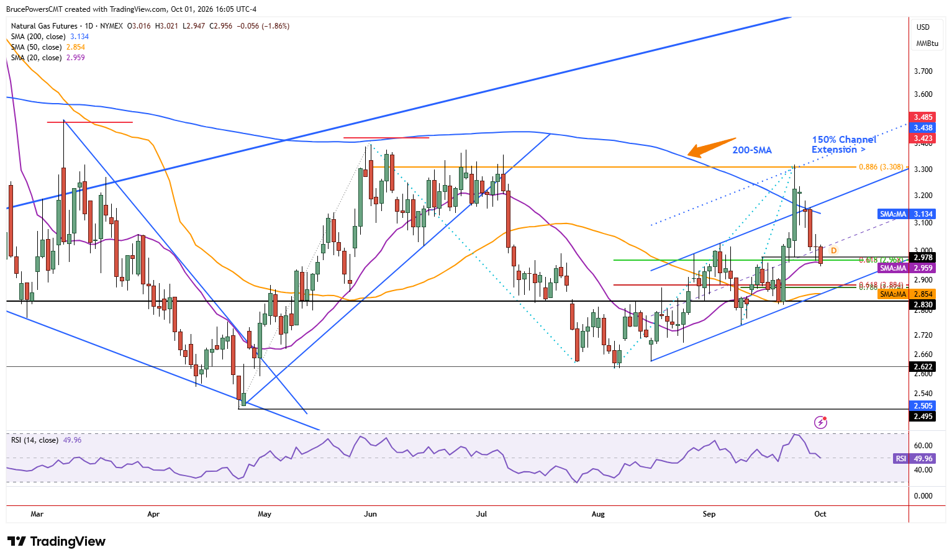Click the 3.700 price axis value

923,71
